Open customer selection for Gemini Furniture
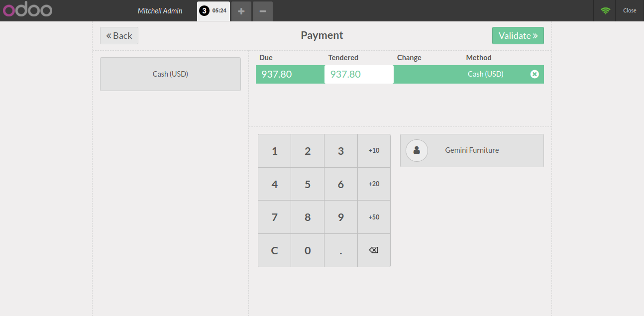 pyautogui.click(x=472, y=150)
